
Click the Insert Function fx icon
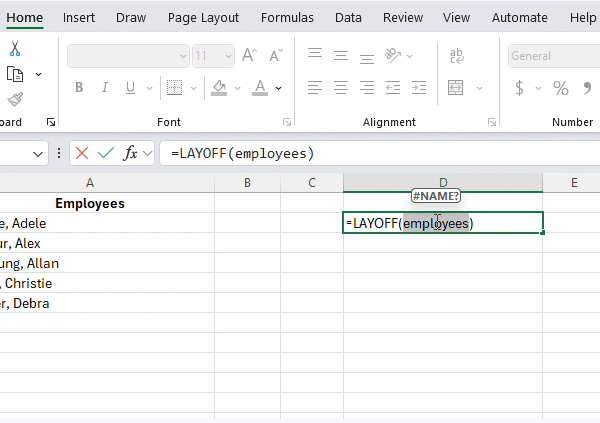(131, 153)
